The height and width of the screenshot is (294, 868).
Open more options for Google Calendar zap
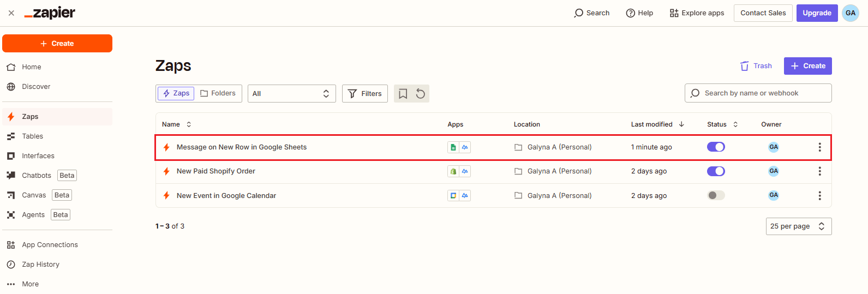pos(819,196)
